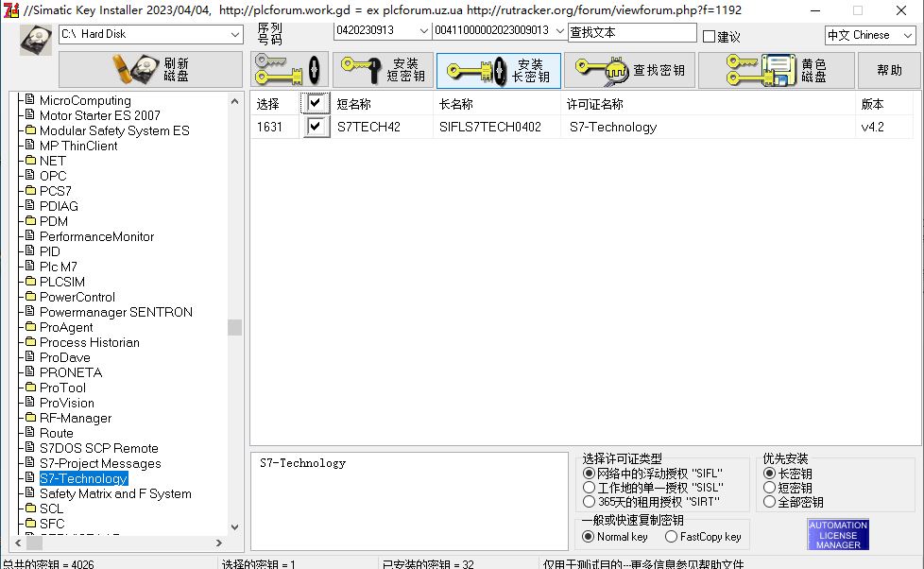Viewport: 924px width, 569px height.
Task: Select 工作地的单一授权 "SISL" radio button
Action: [588, 488]
